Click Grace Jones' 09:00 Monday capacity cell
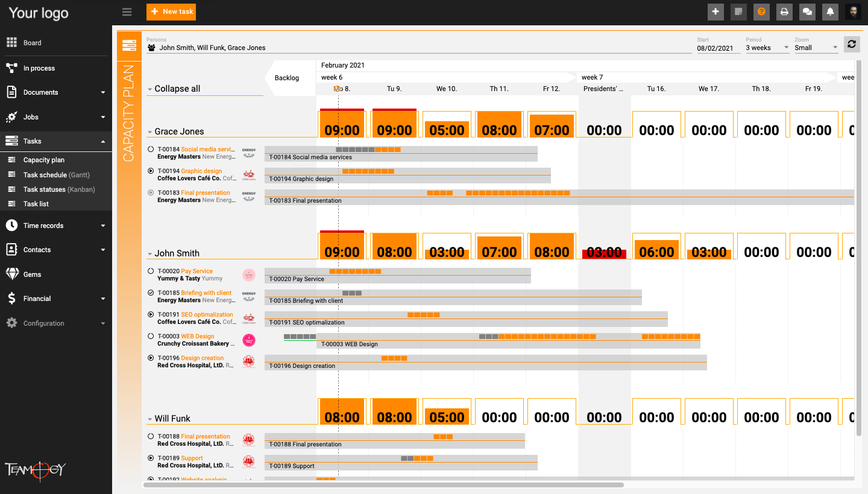This screenshot has width=868, height=494. [x=342, y=124]
